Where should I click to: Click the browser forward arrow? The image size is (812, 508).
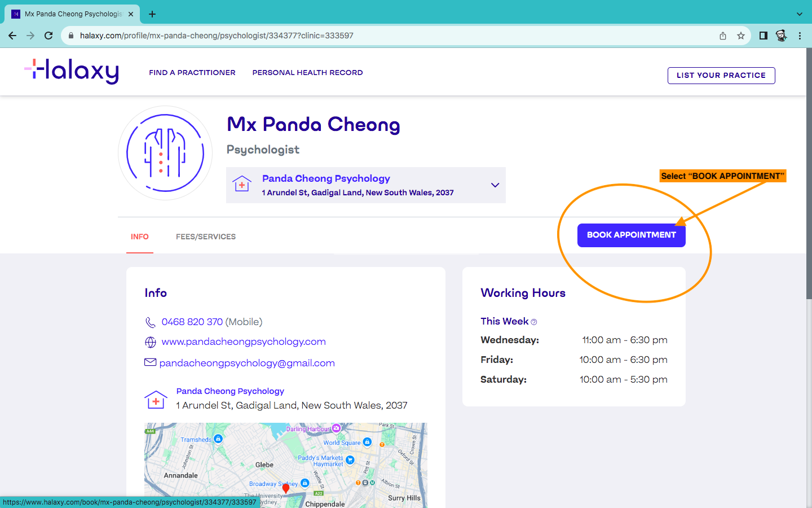(30, 36)
